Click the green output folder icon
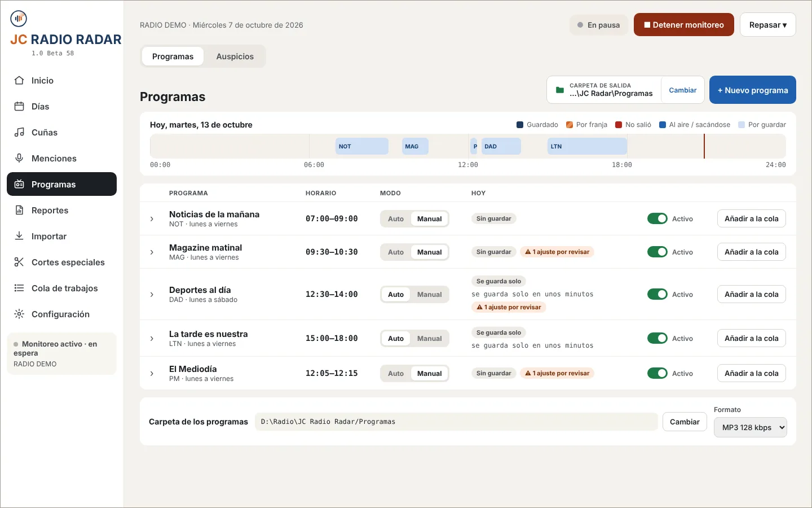This screenshot has height=508, width=812. pyautogui.click(x=560, y=90)
